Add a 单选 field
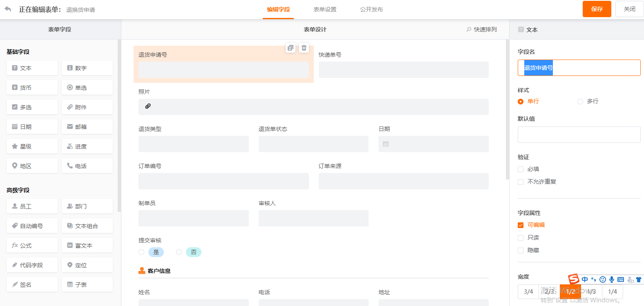644x306 pixels. 87,87
